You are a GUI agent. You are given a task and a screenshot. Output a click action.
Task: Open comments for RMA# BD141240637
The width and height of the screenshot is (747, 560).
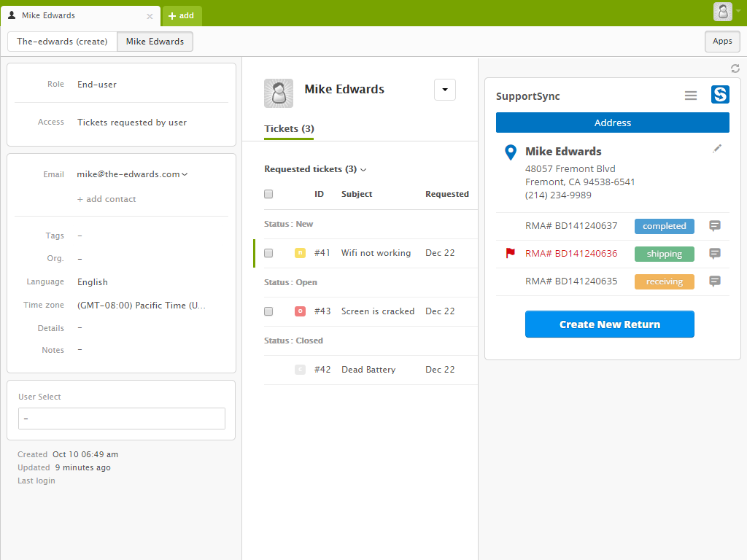[x=715, y=226]
